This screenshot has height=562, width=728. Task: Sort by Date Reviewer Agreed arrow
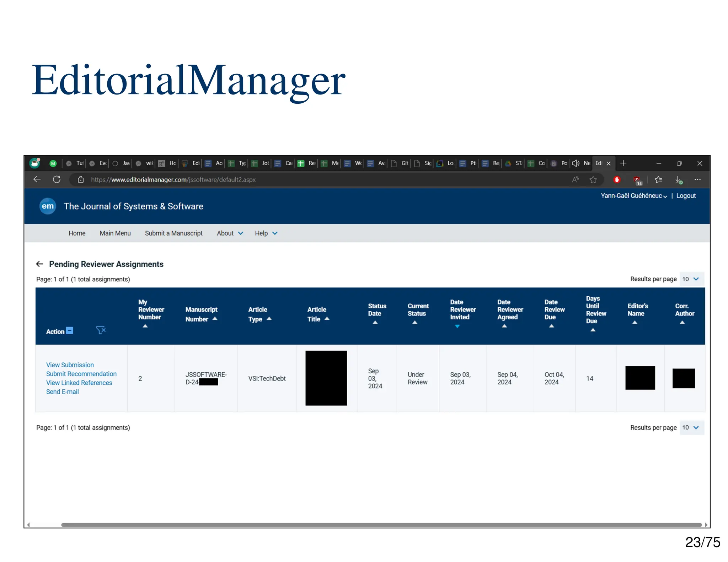point(504,326)
